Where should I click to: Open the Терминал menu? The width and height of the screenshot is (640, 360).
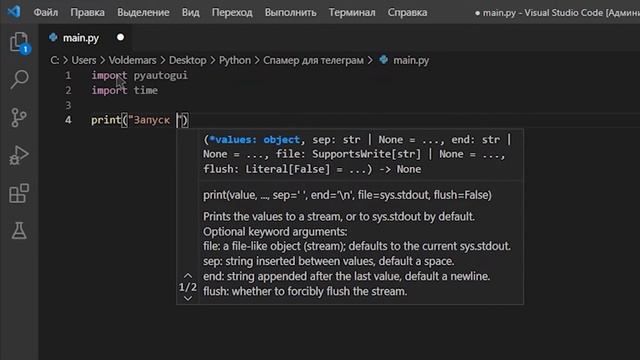(352, 12)
